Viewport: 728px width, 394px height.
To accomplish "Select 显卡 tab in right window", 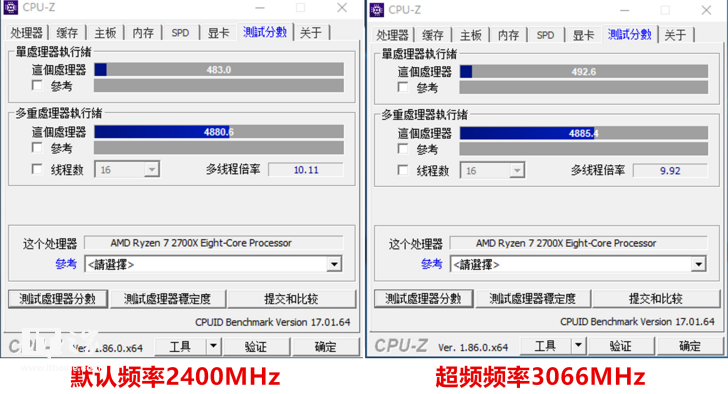I will [583, 35].
